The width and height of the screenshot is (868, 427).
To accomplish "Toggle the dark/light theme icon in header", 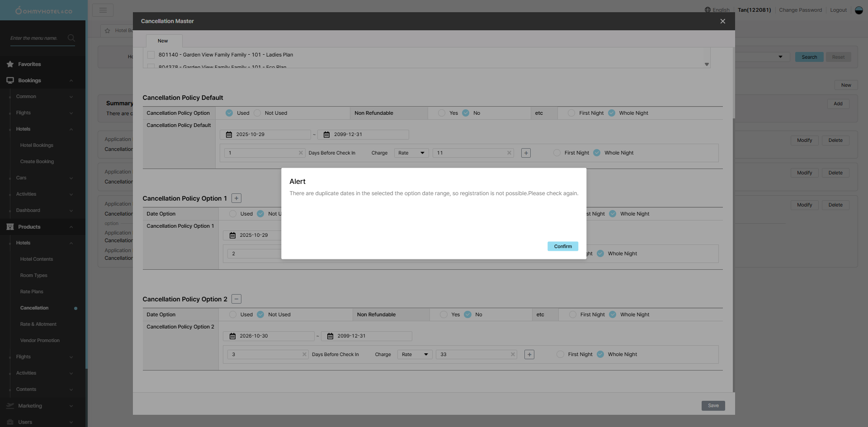I will click(x=859, y=10).
